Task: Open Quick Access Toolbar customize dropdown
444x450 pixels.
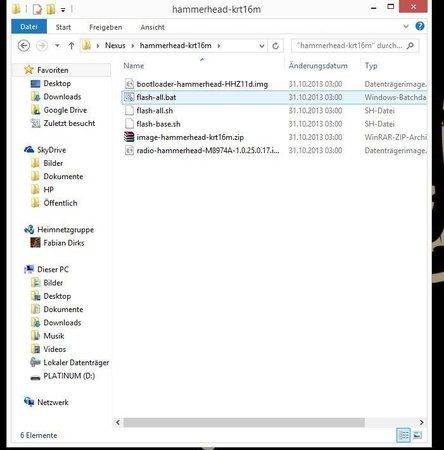Action: pyautogui.click(x=63, y=10)
